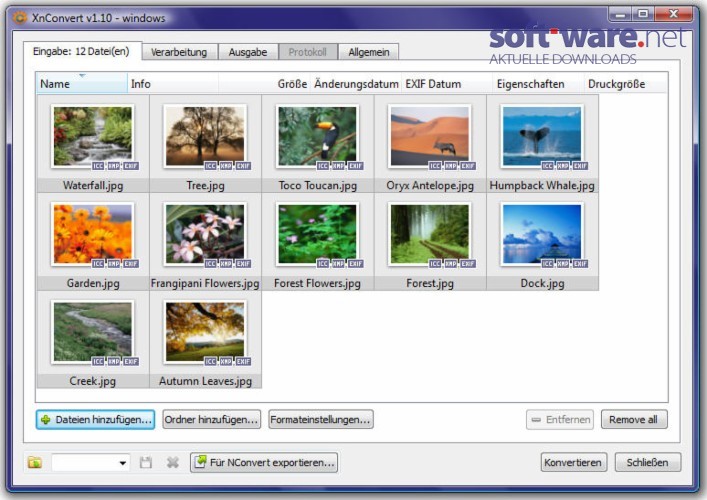Sort by the Name column header
The image size is (707, 500).
click(x=82, y=84)
